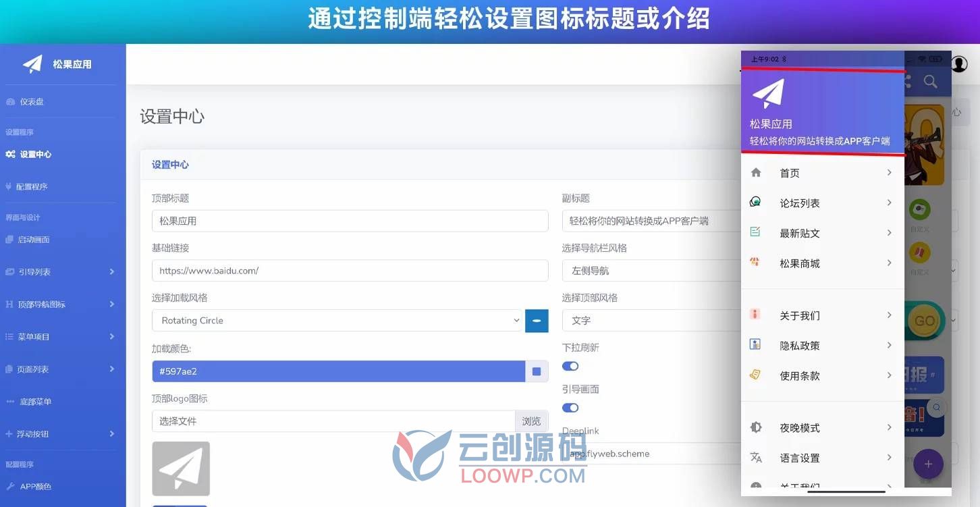Toggle the 引导画面 switch

pyautogui.click(x=570, y=408)
